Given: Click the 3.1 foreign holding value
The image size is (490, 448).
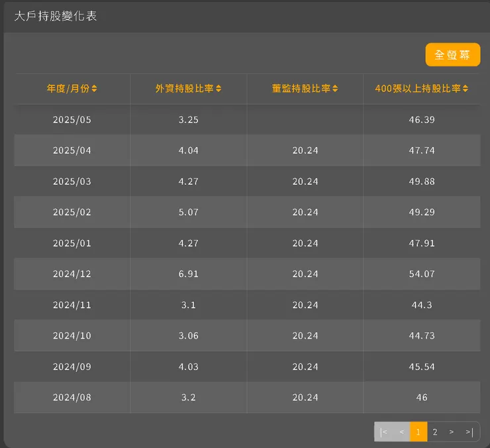Looking at the screenshot, I should pyautogui.click(x=189, y=305).
